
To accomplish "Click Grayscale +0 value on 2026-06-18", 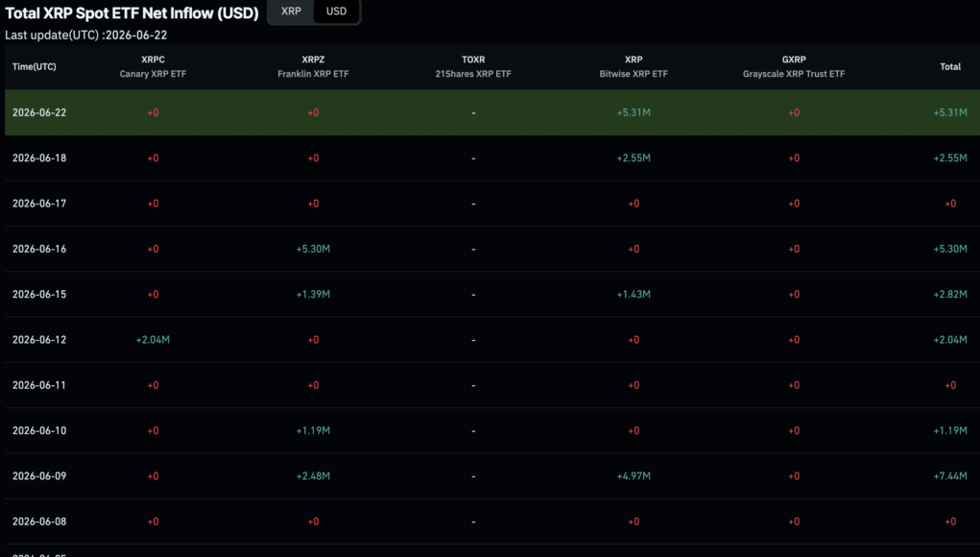I will (x=794, y=158).
